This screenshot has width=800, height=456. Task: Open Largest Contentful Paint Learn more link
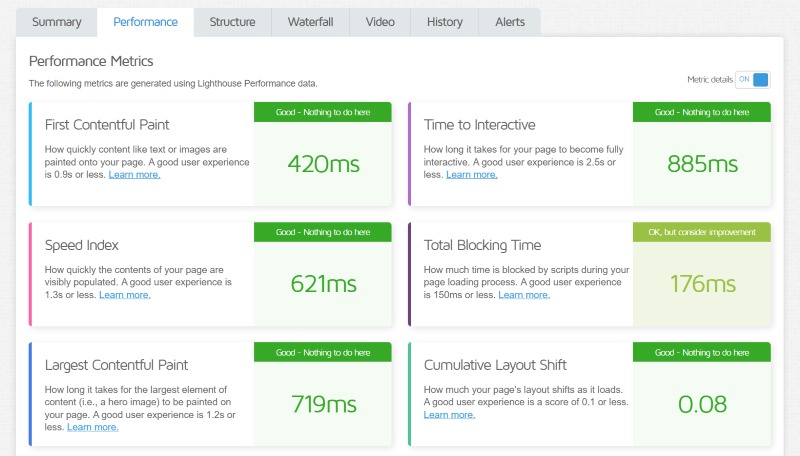click(x=93, y=427)
